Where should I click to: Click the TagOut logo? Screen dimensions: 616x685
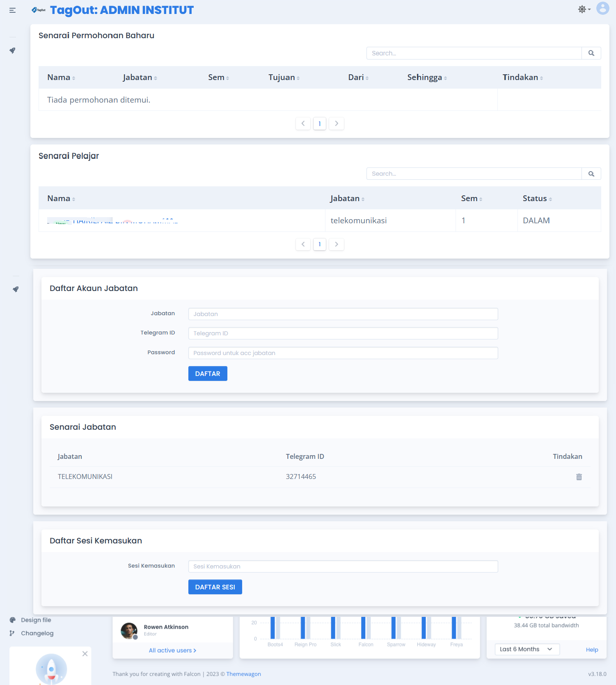click(39, 10)
